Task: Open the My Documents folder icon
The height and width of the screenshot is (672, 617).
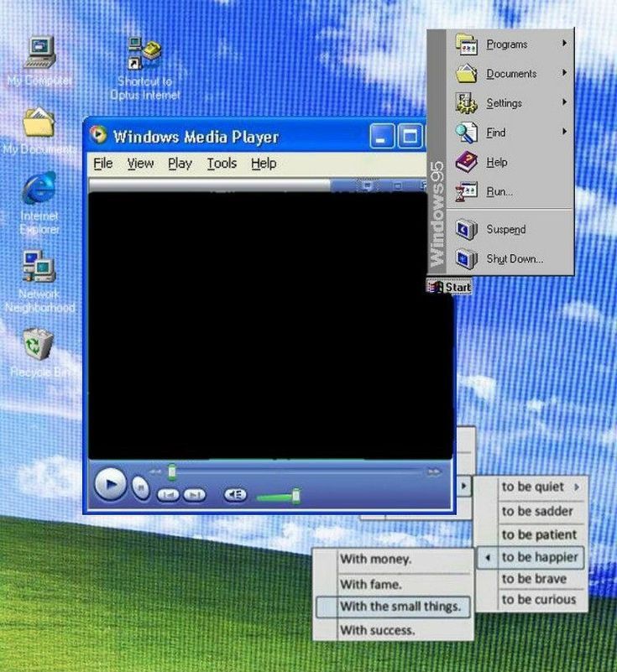Action: pyautogui.click(x=39, y=122)
